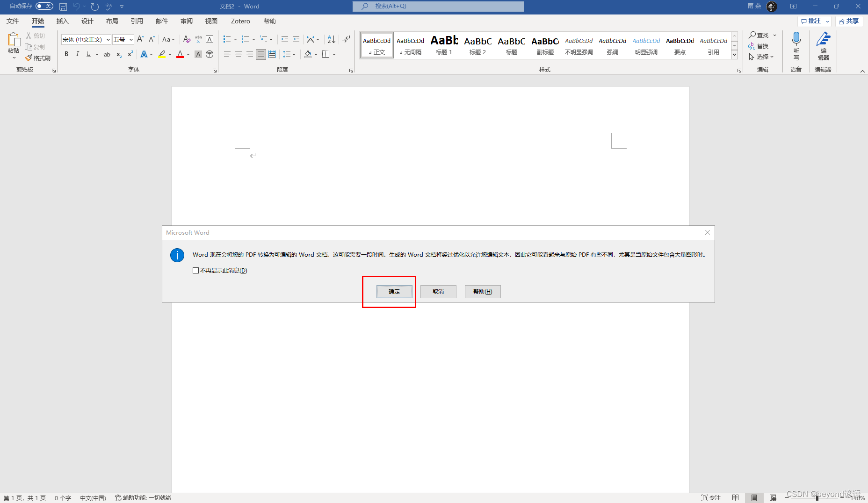Screen dimensions: 868x503
Task: Switch to Read Mode view icon
Action: coord(735,498)
